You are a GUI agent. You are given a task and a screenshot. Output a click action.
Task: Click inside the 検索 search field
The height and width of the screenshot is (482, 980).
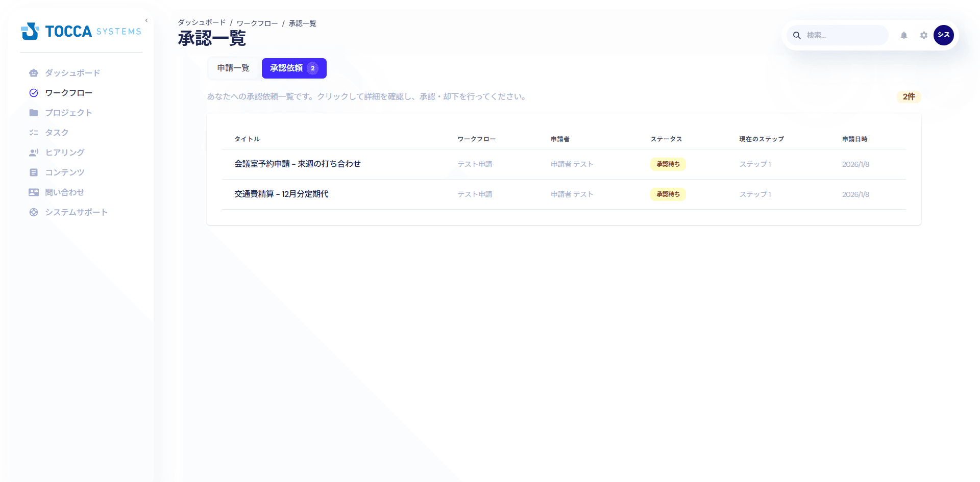(842, 35)
